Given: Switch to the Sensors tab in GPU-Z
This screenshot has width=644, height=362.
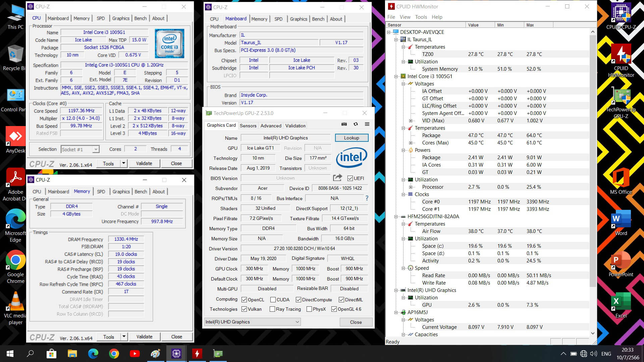Looking at the screenshot, I should [248, 126].
